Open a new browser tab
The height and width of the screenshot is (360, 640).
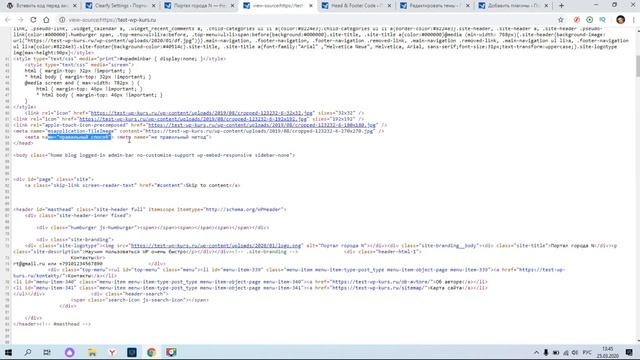tap(561, 6)
